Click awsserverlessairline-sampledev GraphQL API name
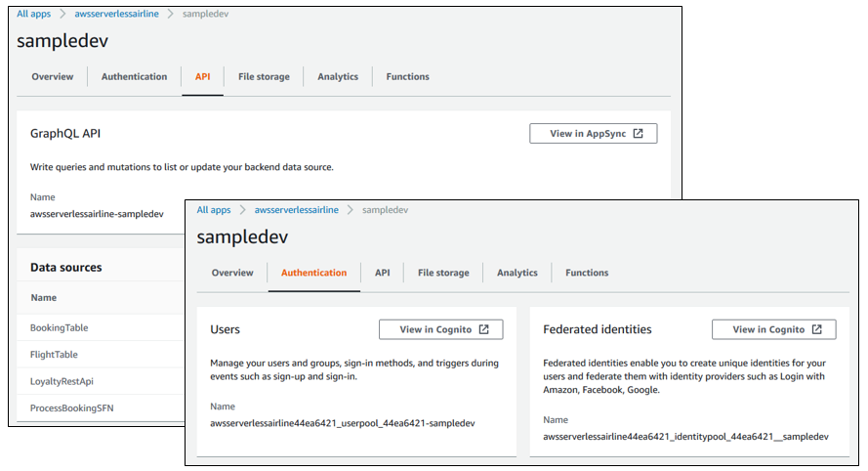The image size is (868, 471). click(x=97, y=214)
